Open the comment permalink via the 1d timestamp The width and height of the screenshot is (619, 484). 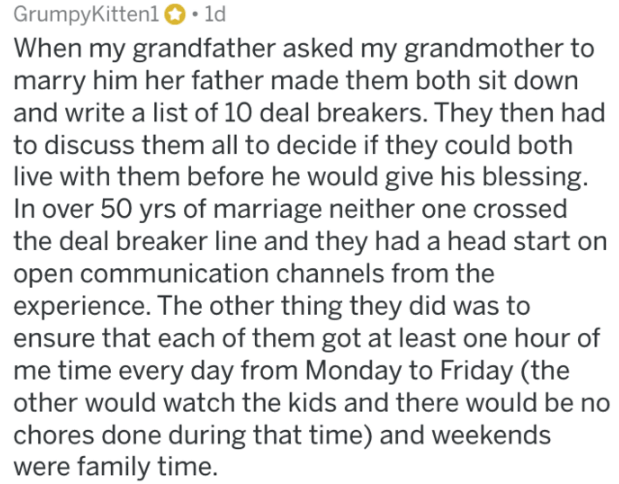pos(215,15)
